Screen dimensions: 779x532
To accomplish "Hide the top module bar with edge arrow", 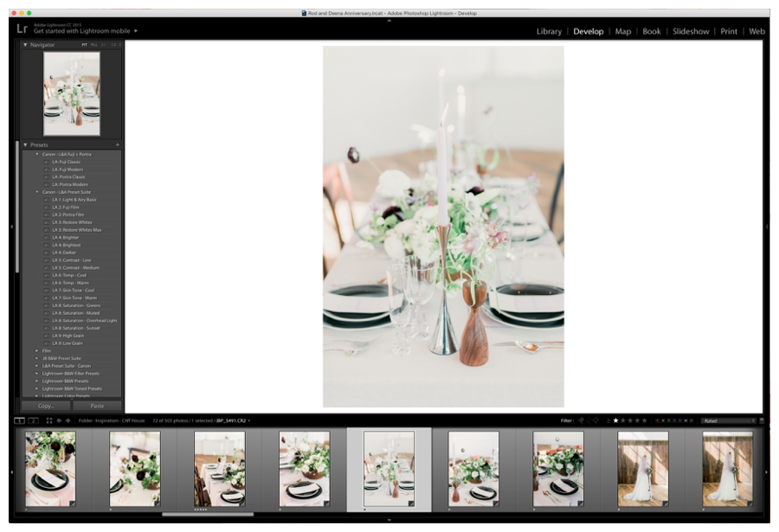I will click(x=389, y=21).
